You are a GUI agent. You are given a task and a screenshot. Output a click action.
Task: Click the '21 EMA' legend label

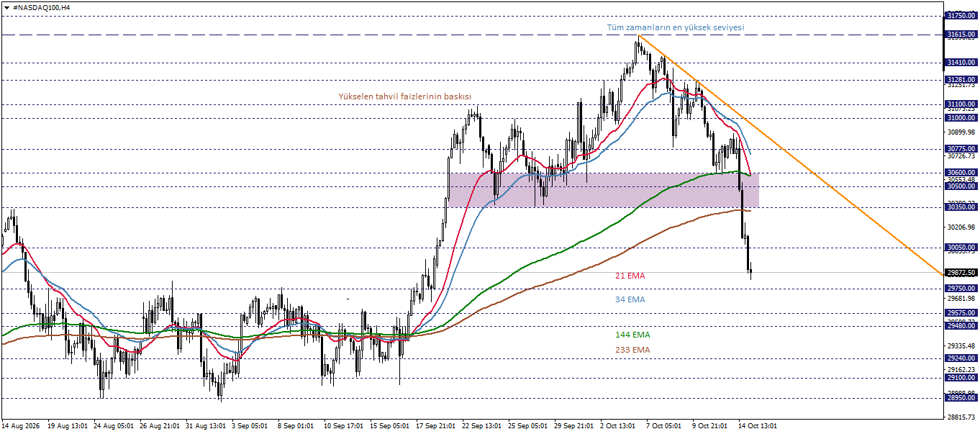[x=630, y=276]
